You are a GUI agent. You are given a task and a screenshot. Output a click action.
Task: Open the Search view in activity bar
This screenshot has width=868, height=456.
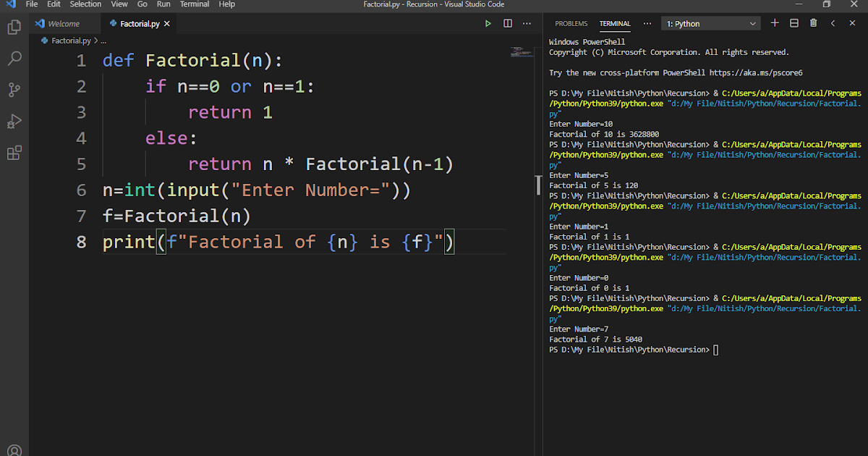click(14, 59)
